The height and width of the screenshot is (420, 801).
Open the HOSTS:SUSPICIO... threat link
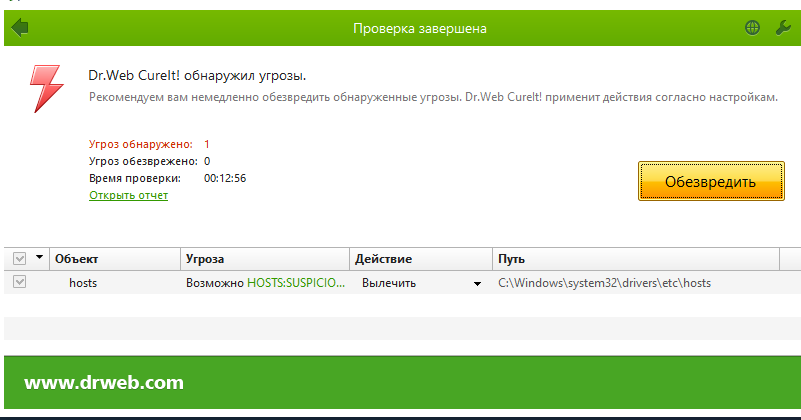coord(296,283)
